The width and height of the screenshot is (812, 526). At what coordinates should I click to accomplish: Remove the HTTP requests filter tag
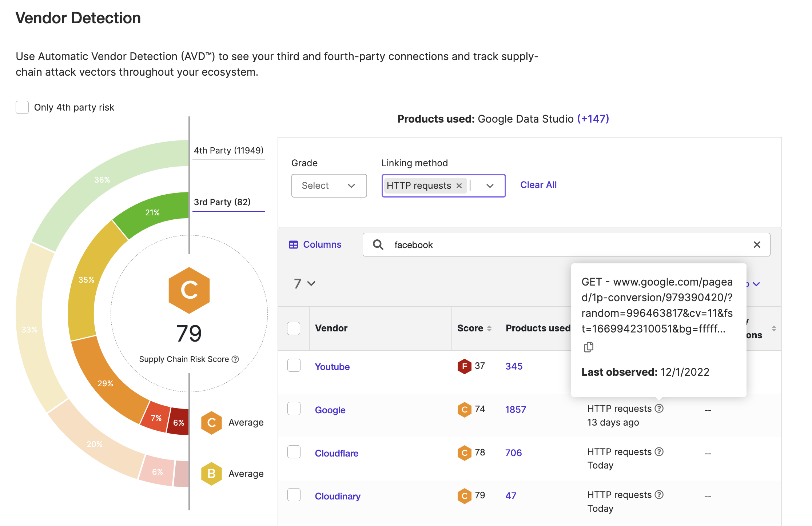pos(459,186)
